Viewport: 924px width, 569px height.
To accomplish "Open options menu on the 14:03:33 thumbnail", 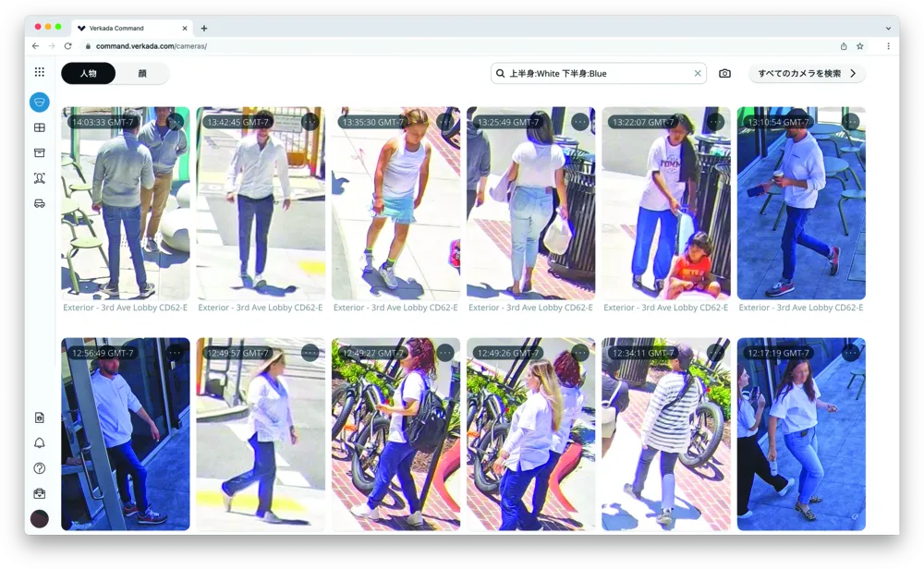I will coord(175,121).
